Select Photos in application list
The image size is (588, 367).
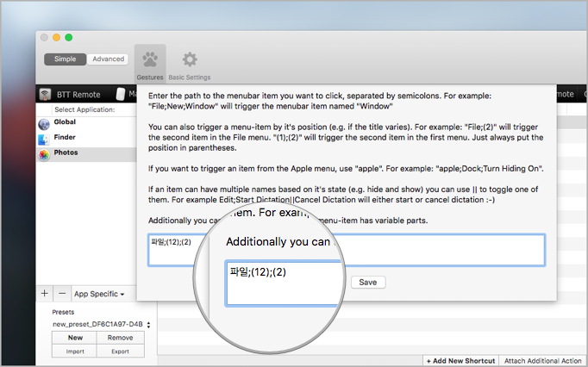pyautogui.click(x=86, y=154)
